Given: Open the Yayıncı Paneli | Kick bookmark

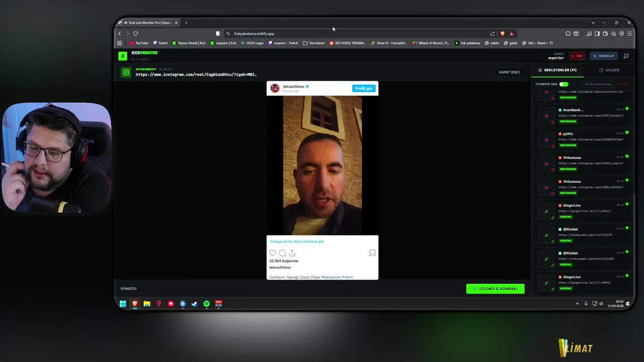Looking at the screenshot, I should tap(189, 43).
